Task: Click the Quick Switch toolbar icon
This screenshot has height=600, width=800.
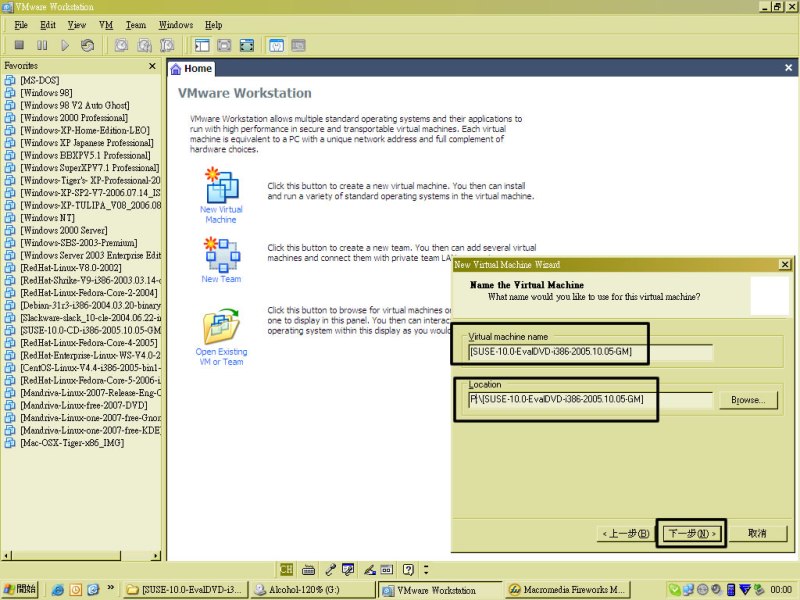Action: pyautogui.click(x=224, y=45)
